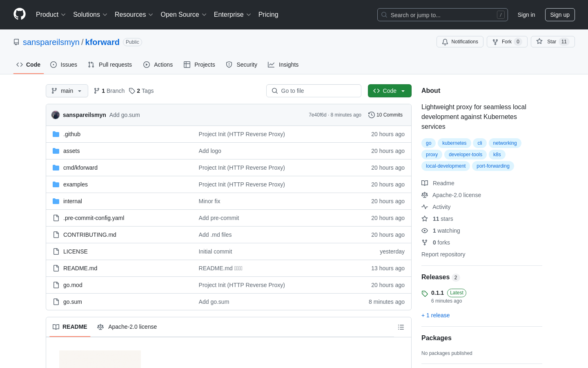Screen dimensions: 588x368
Task: Open sanspareilsmyn owner profile link
Action: point(51,42)
